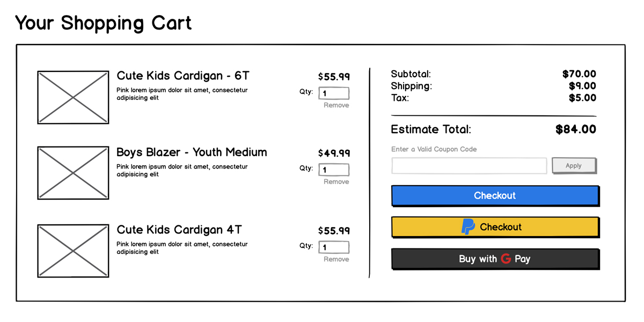The width and height of the screenshot is (644, 322).
Task: Click the Estimate Total amount $84.00
Action: click(575, 129)
